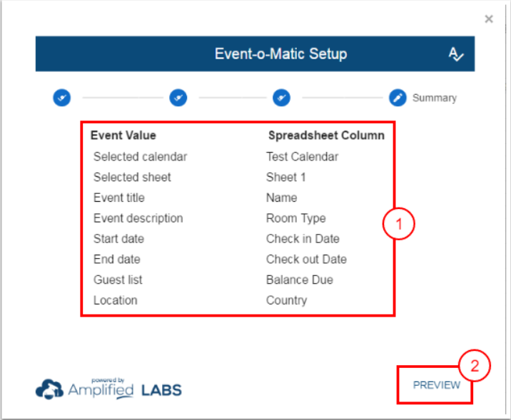Image resolution: width=511 pixels, height=420 pixels.
Task: Click the red annotation circle numbered 1
Action: (x=400, y=224)
